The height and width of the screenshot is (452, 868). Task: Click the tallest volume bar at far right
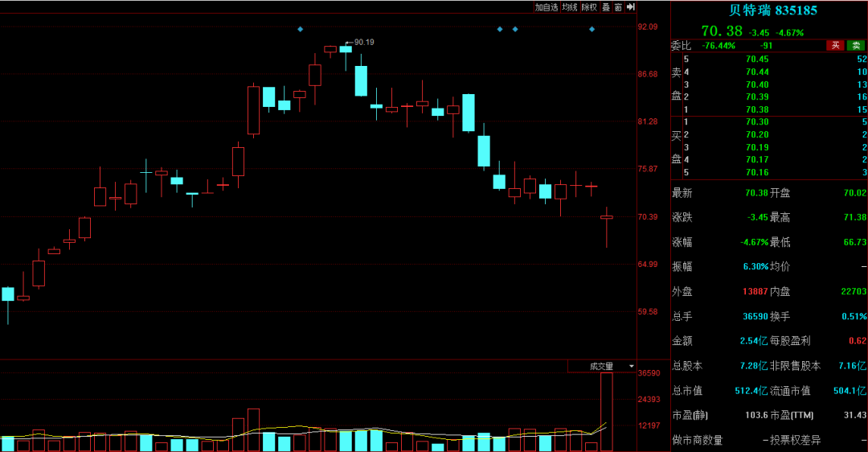tap(606, 411)
